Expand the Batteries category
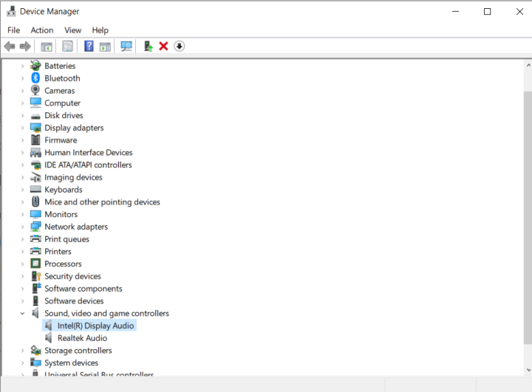The height and width of the screenshot is (392, 532). click(22, 66)
